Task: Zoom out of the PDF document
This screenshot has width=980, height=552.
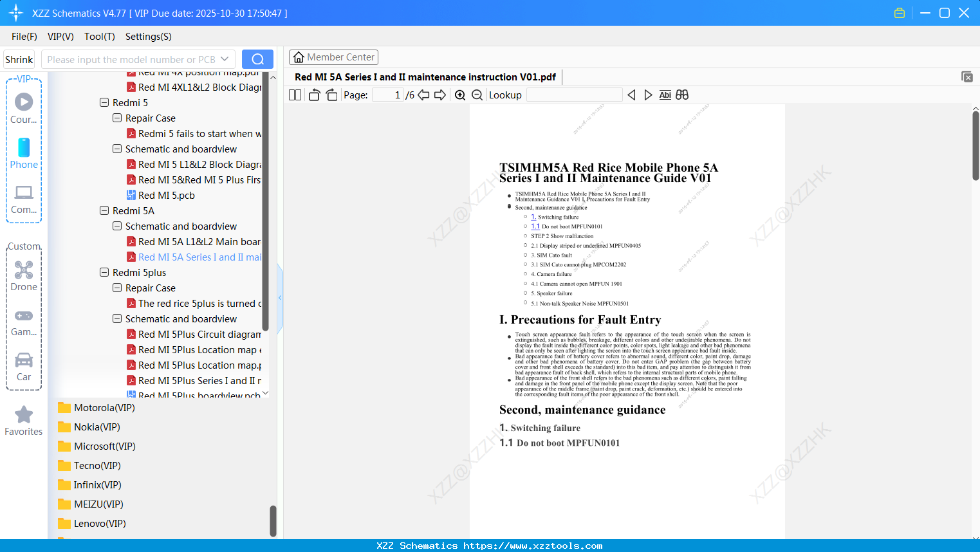Action: click(477, 95)
